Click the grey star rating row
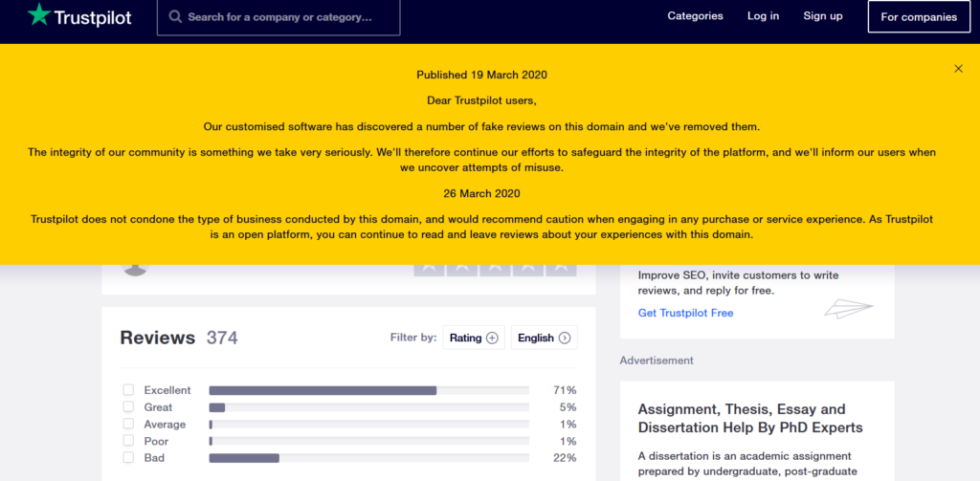 coord(495,270)
